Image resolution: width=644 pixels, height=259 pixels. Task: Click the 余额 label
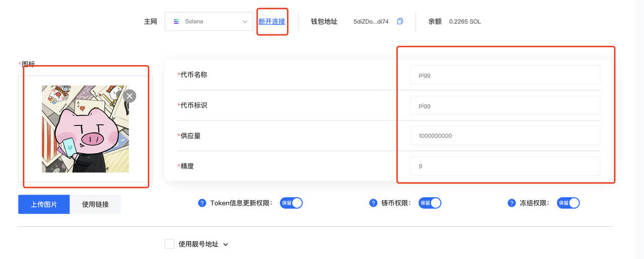(x=435, y=22)
